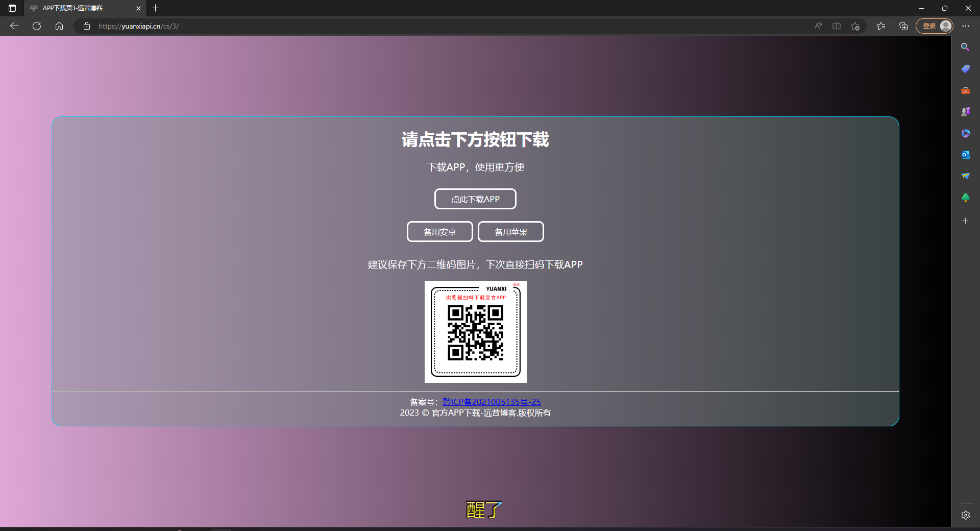Open a new browser tab
Viewport: 980px width, 531px height.
[x=156, y=8]
